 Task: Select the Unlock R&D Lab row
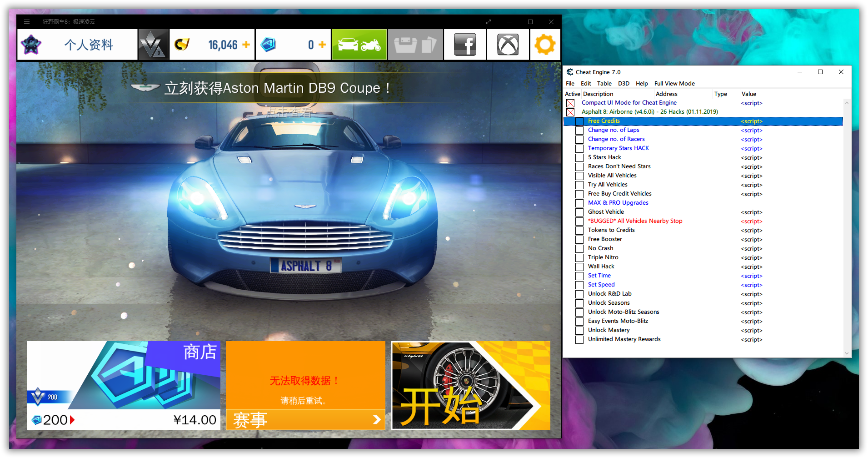pyautogui.click(x=703, y=294)
